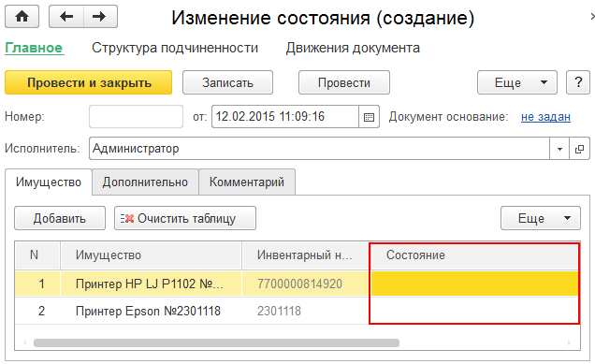Viewport: 595px width, 364px height.
Task: Switch to the Главное section
Action: coord(35,49)
